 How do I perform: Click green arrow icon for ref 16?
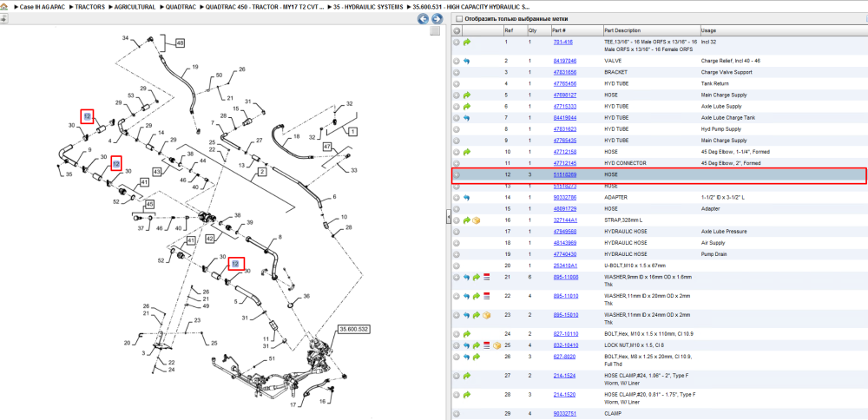point(467,220)
